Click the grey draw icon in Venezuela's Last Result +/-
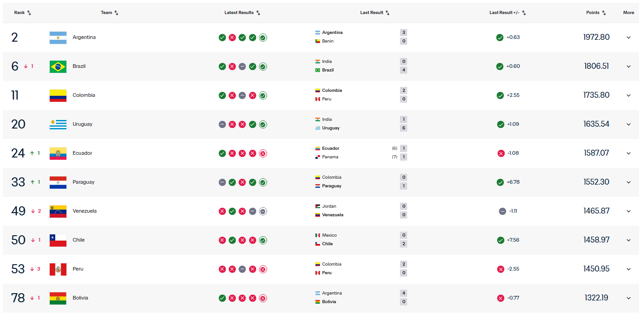 [502, 211]
